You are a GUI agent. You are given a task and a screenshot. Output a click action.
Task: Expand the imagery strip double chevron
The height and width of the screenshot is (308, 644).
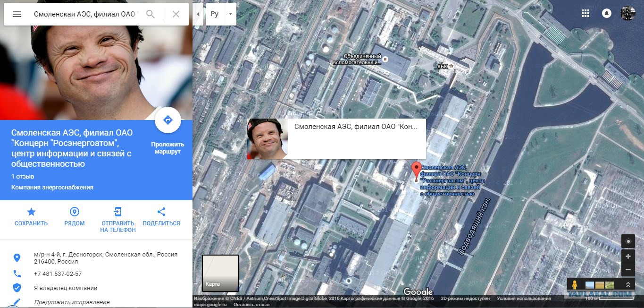pos(628,285)
